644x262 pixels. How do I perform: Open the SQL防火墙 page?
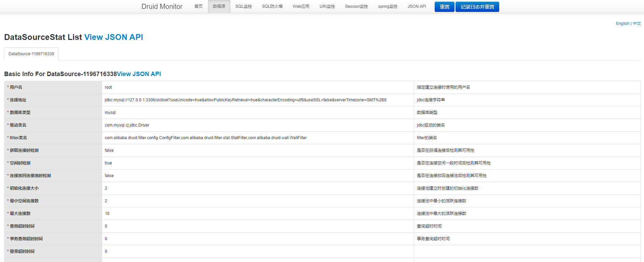[272, 6]
